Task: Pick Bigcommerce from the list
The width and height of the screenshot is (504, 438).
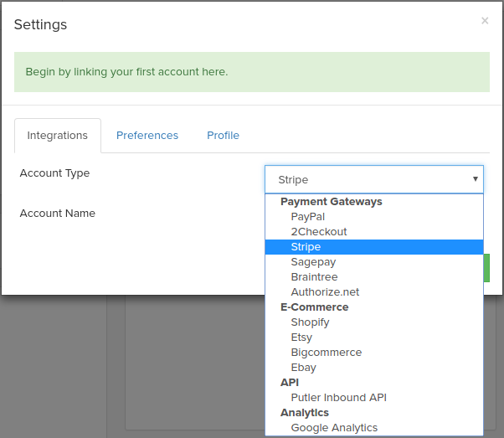Action: pos(326,353)
